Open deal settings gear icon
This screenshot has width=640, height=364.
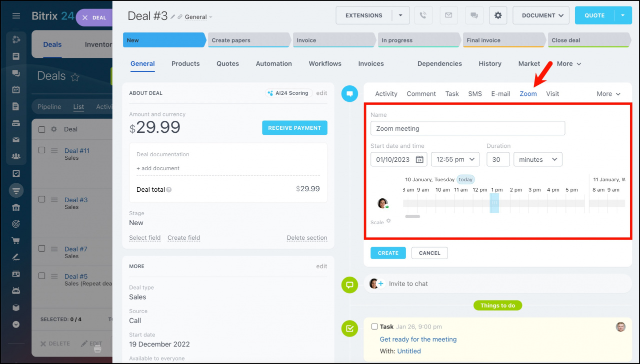click(x=498, y=15)
